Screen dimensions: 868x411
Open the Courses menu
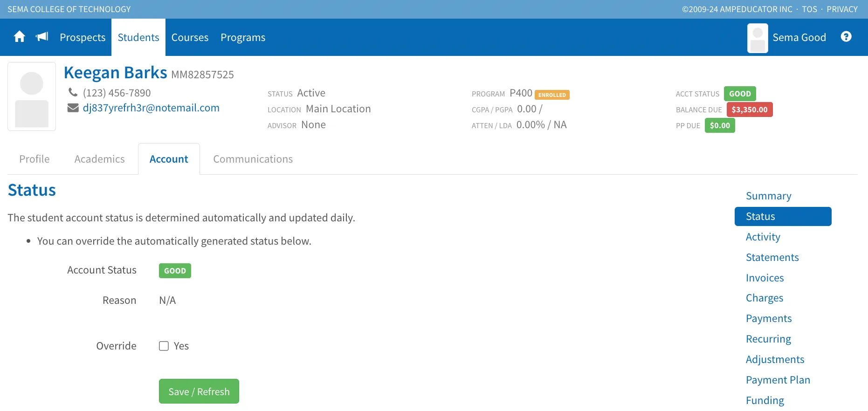coord(190,37)
